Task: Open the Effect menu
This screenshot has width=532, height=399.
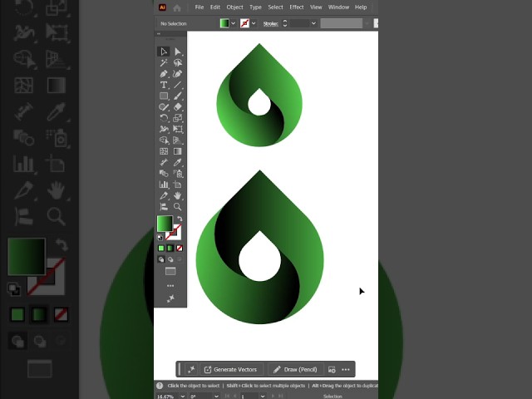Action: click(297, 7)
